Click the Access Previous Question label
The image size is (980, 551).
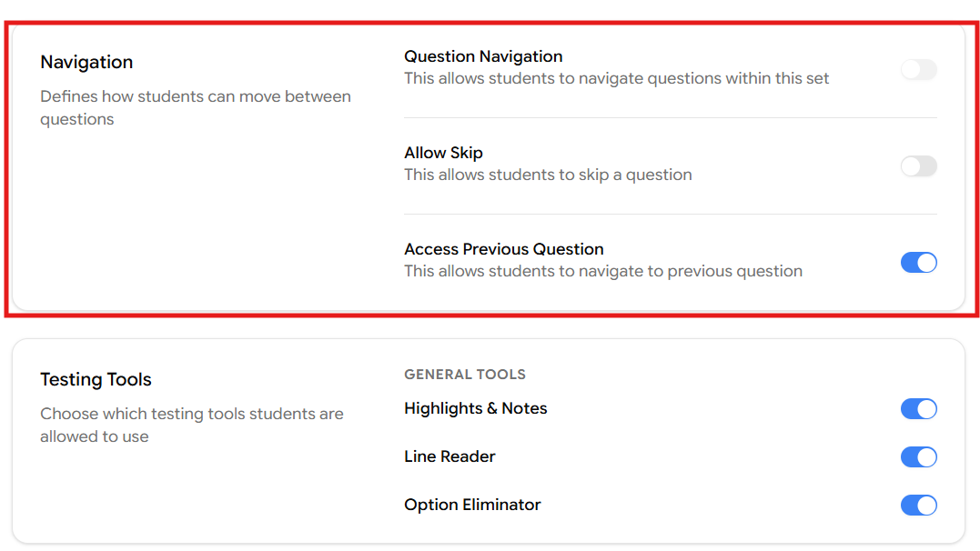pos(503,249)
